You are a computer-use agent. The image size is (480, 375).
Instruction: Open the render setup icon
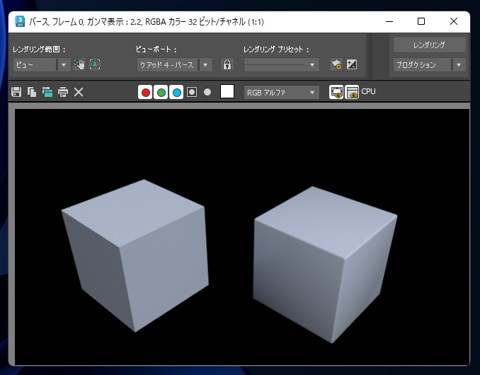coord(336,64)
